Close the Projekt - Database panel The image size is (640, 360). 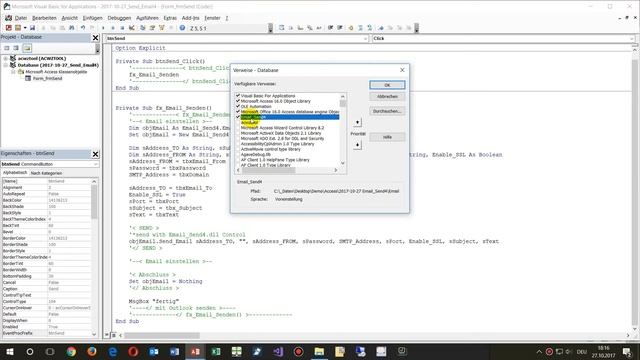tap(95, 38)
